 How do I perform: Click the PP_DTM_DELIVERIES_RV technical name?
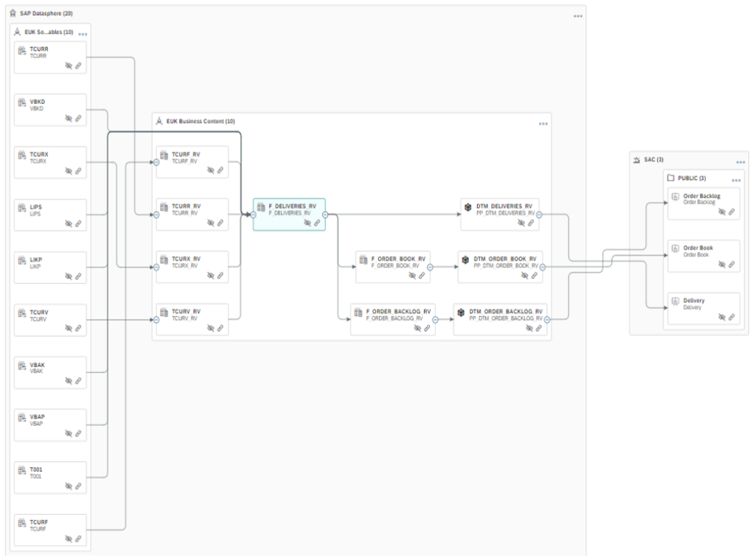pyautogui.click(x=506, y=213)
